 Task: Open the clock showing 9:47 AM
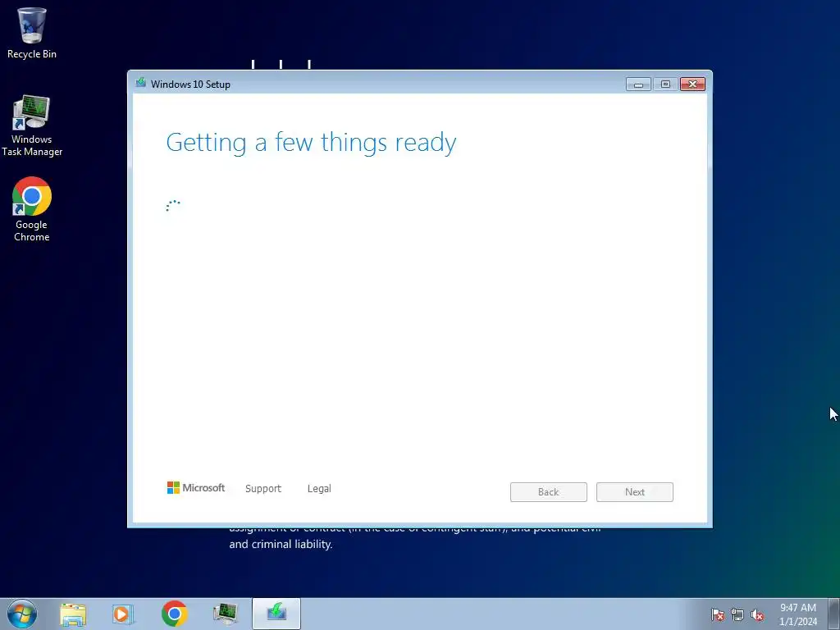[x=797, y=614]
